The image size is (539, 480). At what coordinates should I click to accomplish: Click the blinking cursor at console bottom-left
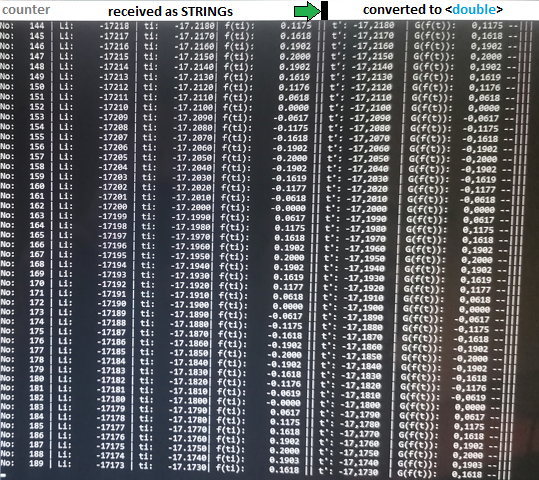point(3,476)
